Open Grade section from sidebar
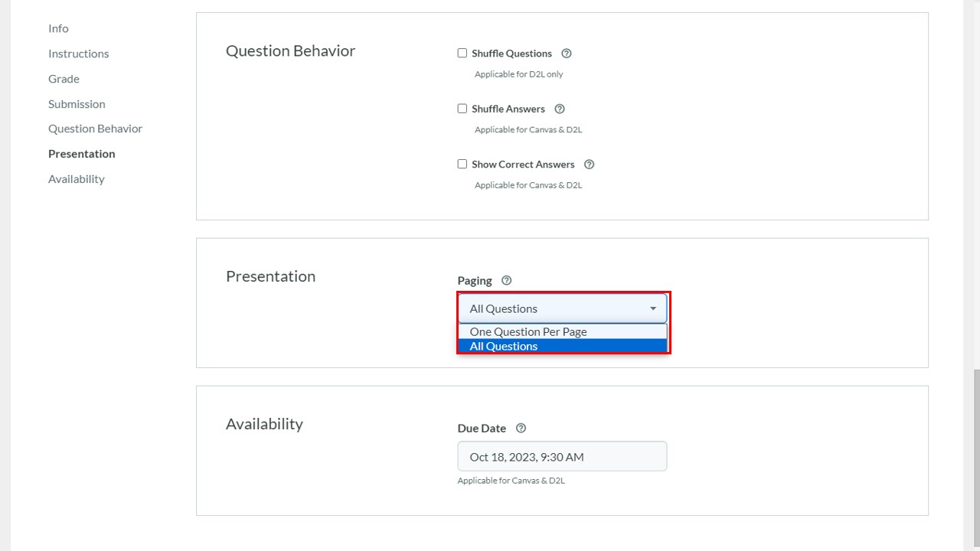 (64, 79)
